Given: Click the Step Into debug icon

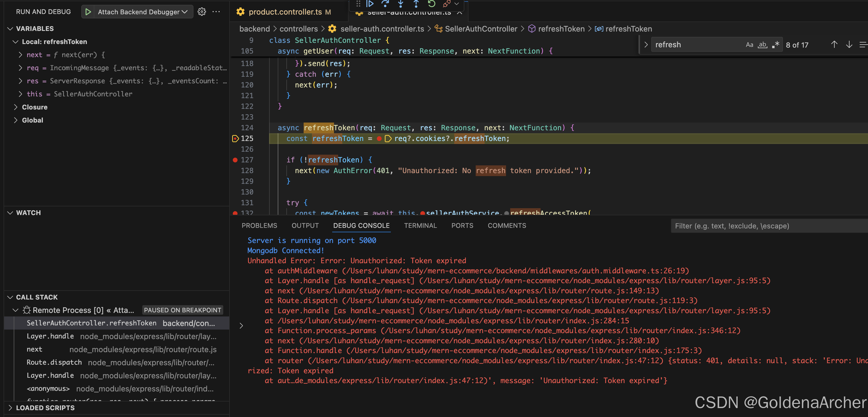Looking at the screenshot, I should click(x=400, y=4).
